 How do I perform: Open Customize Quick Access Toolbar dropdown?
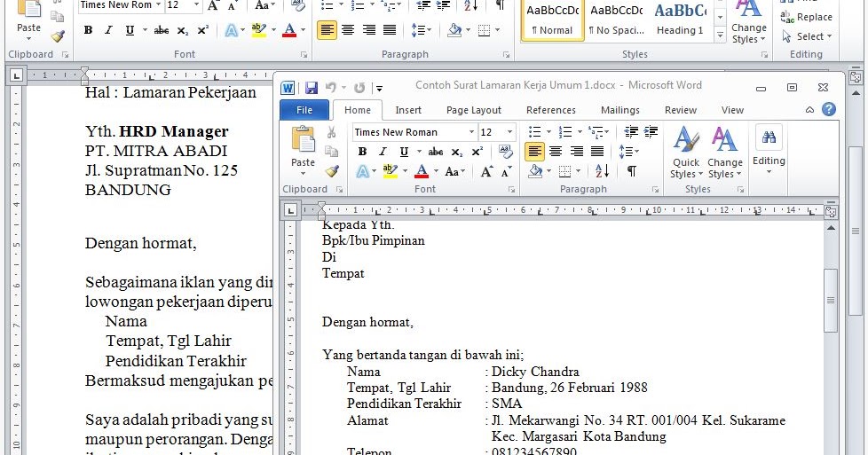[379, 88]
